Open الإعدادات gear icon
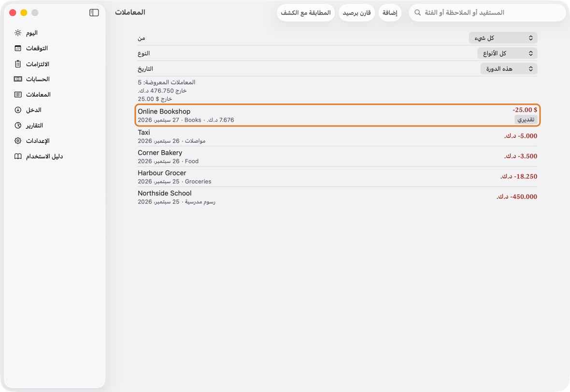 pyautogui.click(x=18, y=140)
